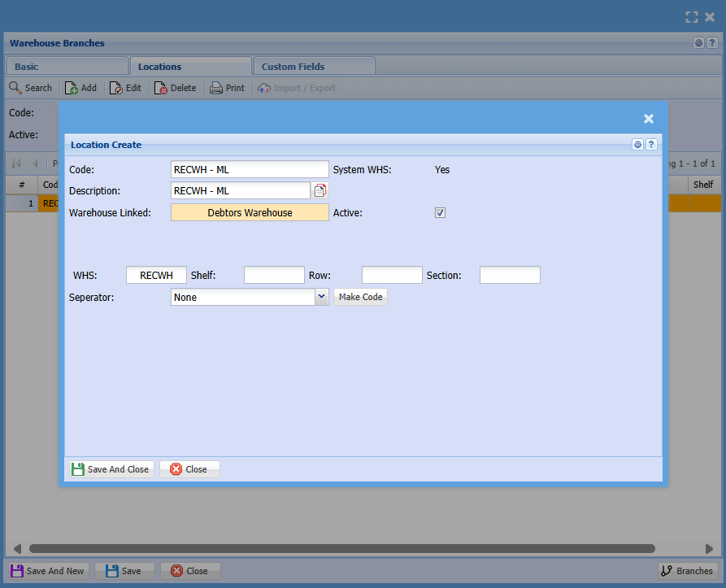Open the help icon in Location Create header
The width and height of the screenshot is (726, 588).
[x=651, y=145]
